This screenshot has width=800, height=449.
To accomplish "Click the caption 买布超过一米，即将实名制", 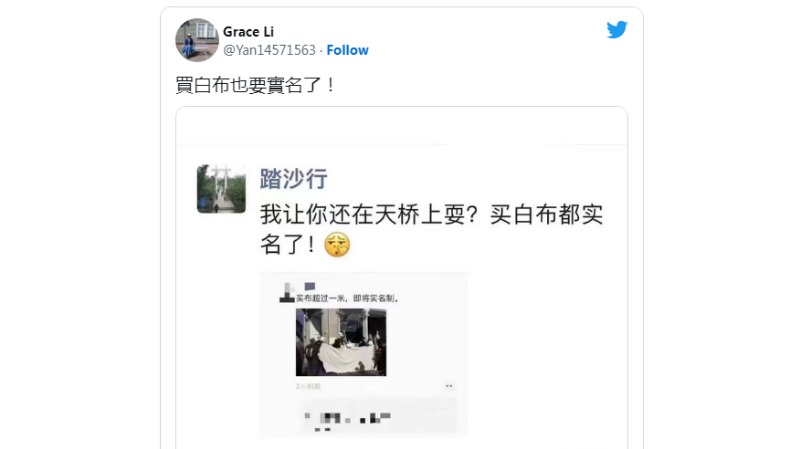I will pyautogui.click(x=348, y=298).
